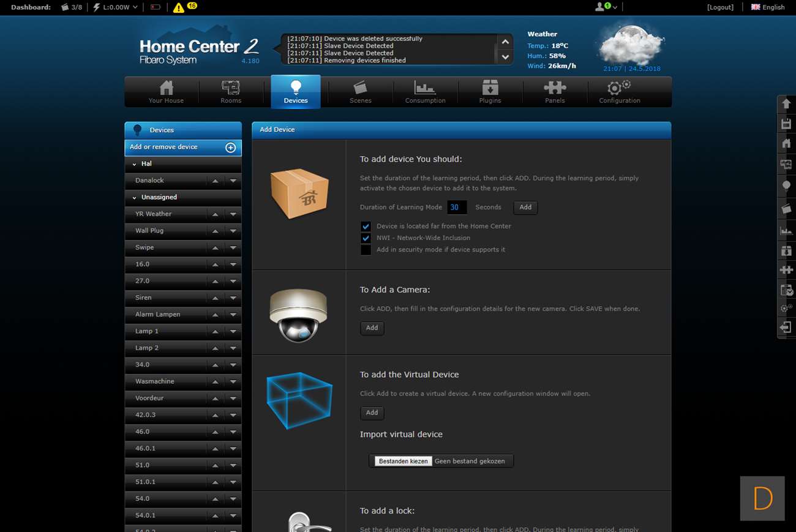
Task: Click Add button under To Add a Camera
Action: [x=372, y=328]
